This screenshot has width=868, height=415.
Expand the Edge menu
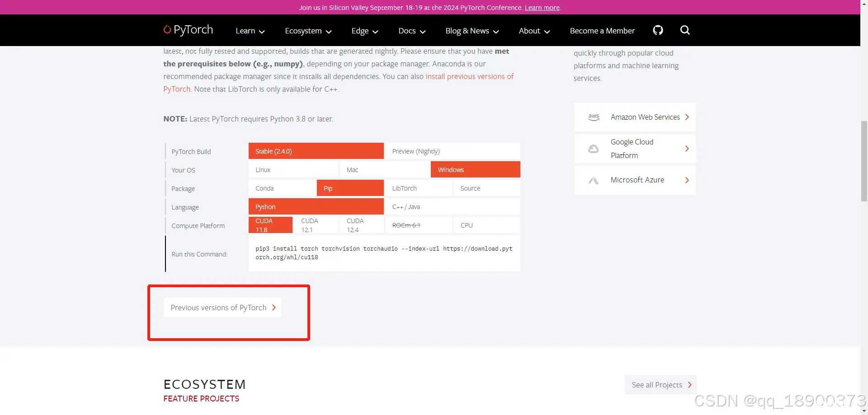[365, 31]
